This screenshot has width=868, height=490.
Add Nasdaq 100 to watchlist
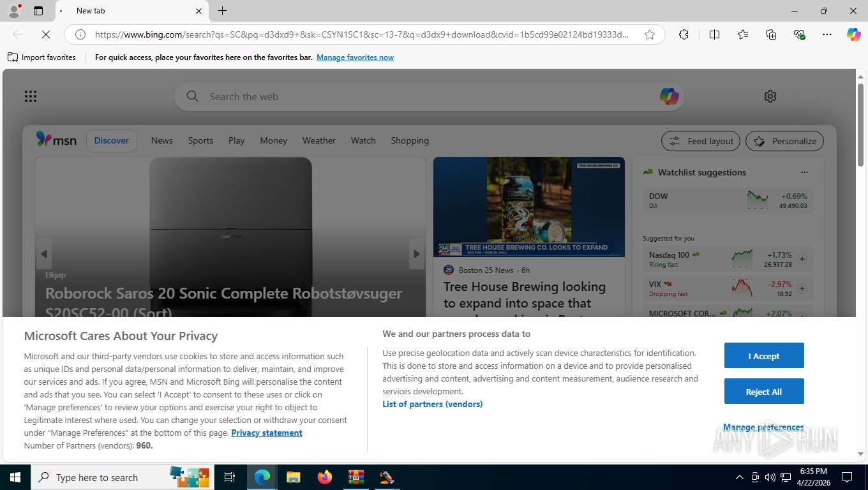point(802,259)
